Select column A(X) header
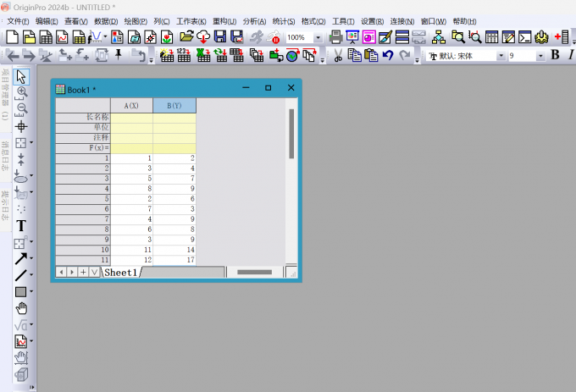 131,106
